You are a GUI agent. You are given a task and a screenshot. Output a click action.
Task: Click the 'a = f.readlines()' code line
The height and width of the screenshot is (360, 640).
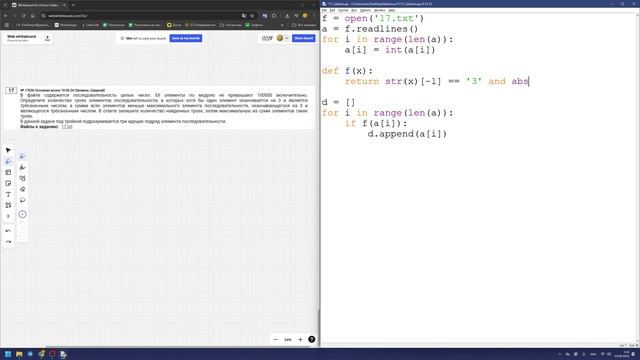[x=370, y=29]
